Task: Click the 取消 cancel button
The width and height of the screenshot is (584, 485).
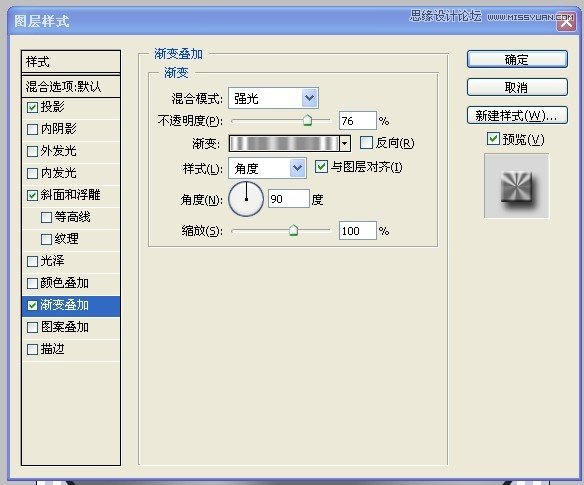Action: [517, 88]
